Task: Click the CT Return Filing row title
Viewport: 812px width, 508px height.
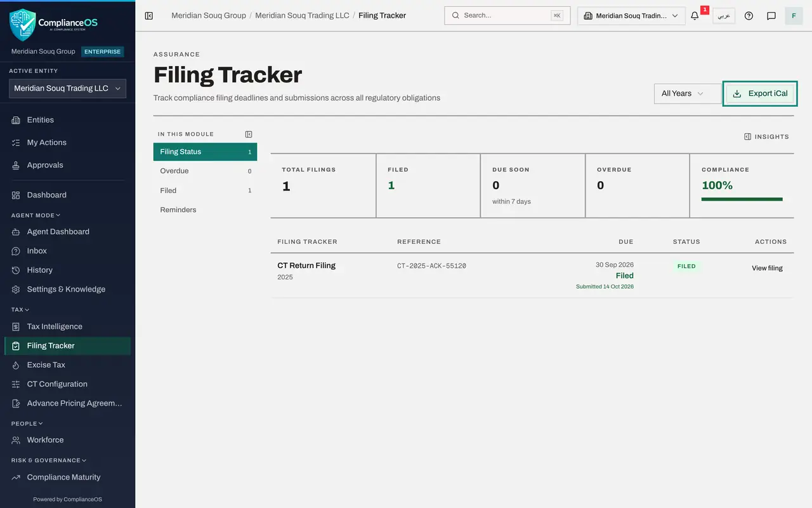Action: click(306, 265)
